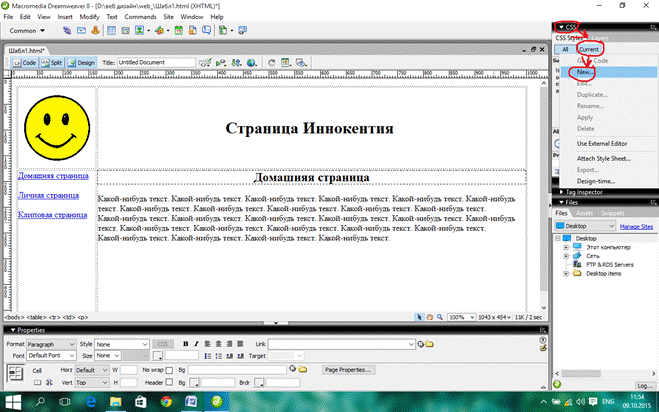Click the Templates insert icon
The width and height of the screenshot is (659, 412).
[223, 30]
